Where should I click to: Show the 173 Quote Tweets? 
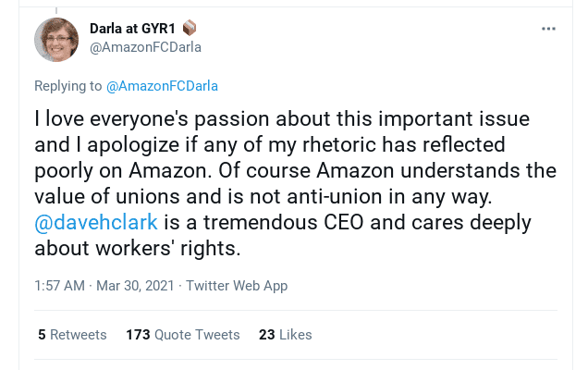click(182, 335)
